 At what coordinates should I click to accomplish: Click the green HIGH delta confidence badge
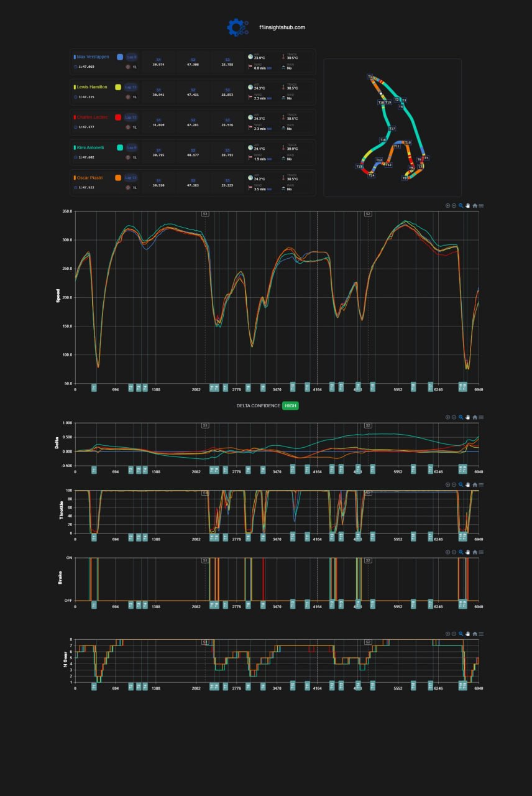[x=290, y=405]
